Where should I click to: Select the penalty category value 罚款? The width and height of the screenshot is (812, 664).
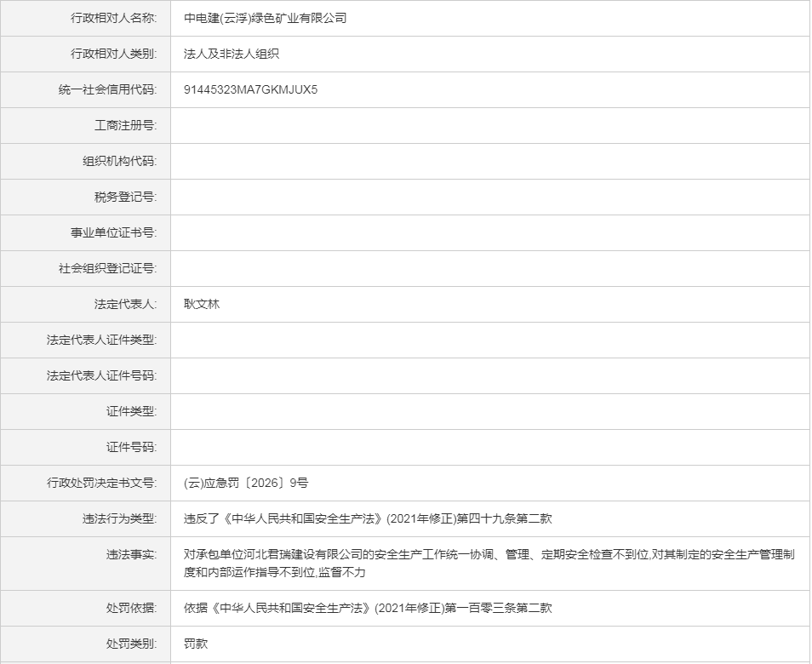196,644
